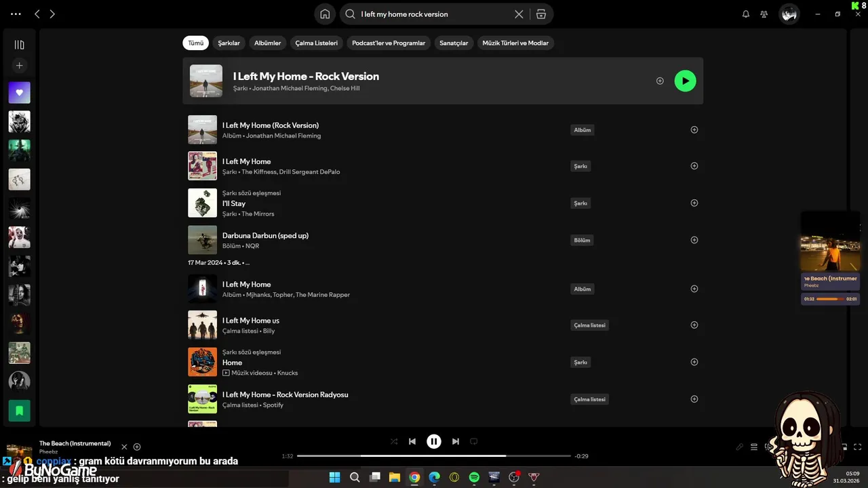Add The Kiffness I Left My Home song
This screenshot has height=488, width=868.
tap(694, 166)
